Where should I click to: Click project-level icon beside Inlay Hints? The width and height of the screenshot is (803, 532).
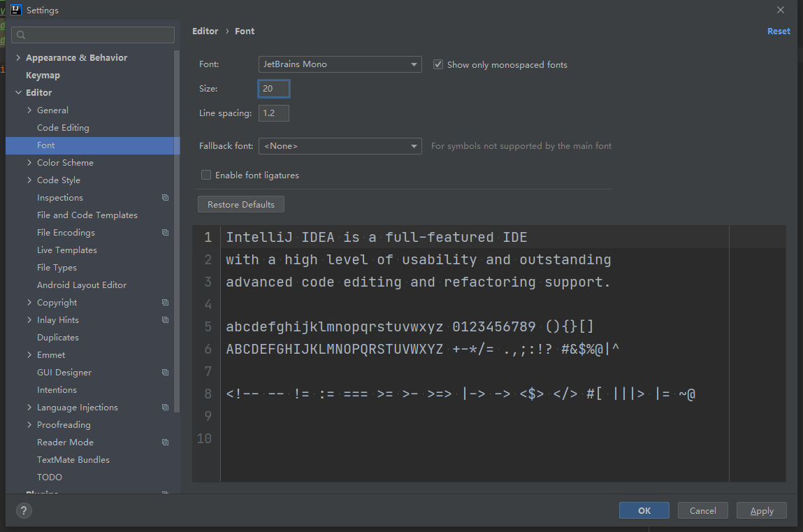(166, 320)
